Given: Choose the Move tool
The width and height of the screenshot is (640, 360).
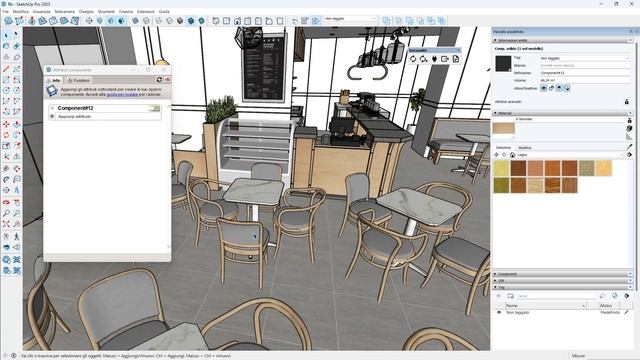Looking at the screenshot, I should click(x=6, y=124).
